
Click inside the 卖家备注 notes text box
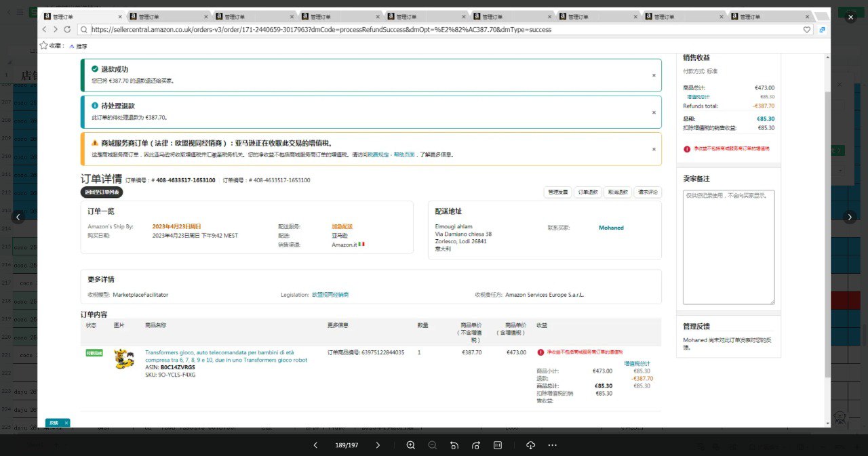click(x=728, y=247)
